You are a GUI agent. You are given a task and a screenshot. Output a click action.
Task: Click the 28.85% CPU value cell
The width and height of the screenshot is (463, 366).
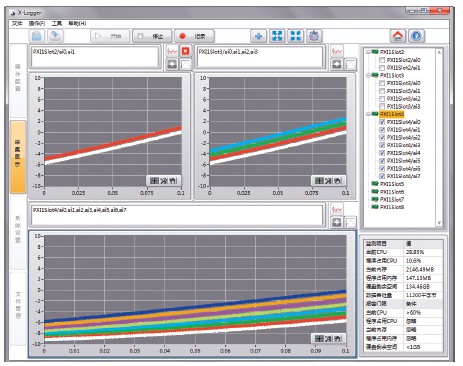pos(423,252)
